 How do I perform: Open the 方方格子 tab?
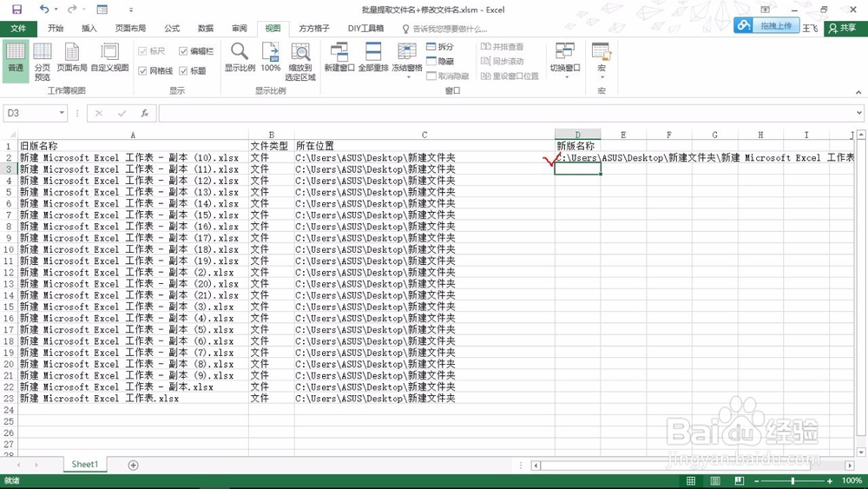[314, 29]
